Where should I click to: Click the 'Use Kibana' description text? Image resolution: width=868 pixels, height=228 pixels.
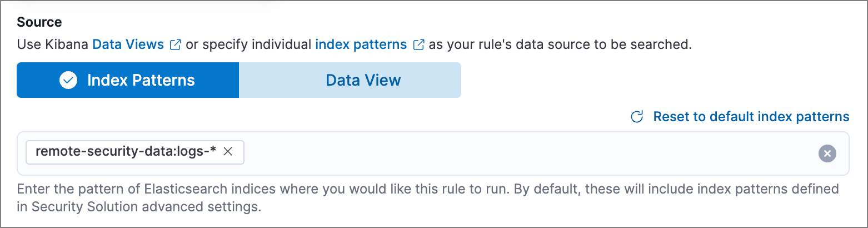[53, 44]
